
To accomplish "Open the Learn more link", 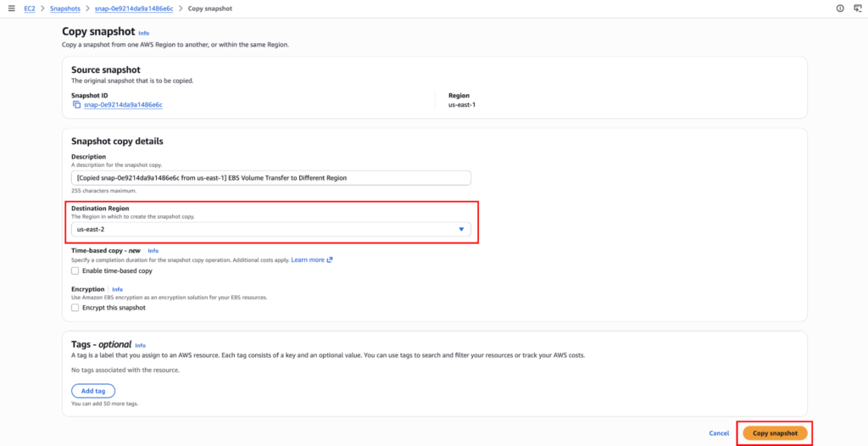I will pos(308,259).
